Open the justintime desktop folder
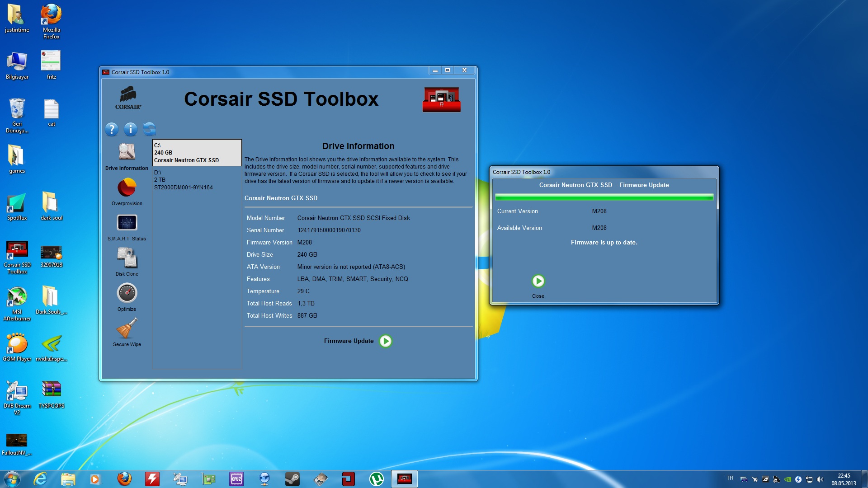 point(17,19)
